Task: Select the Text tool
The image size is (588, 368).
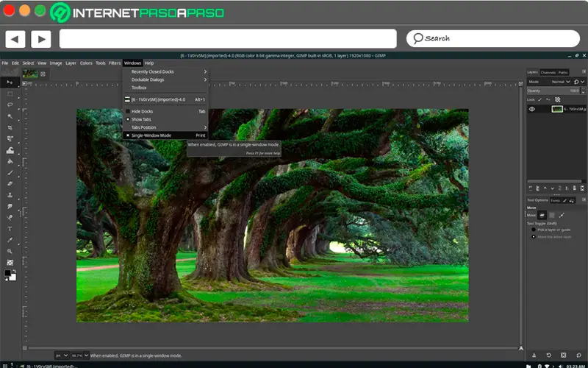Action: click(10, 228)
